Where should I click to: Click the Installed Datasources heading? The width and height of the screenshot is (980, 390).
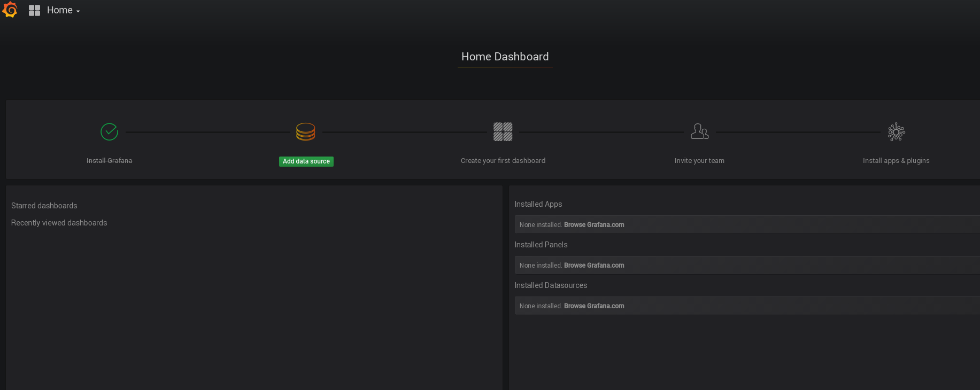pos(551,285)
